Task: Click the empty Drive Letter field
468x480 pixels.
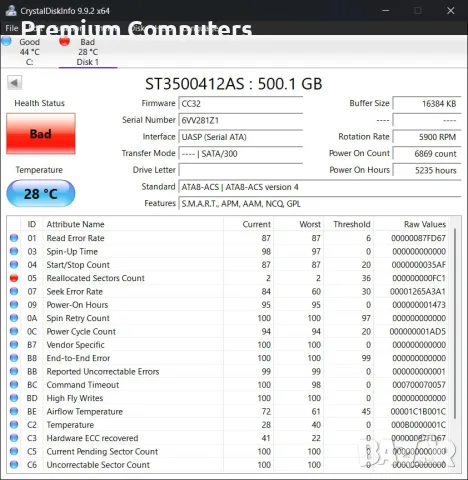Action: [241, 170]
